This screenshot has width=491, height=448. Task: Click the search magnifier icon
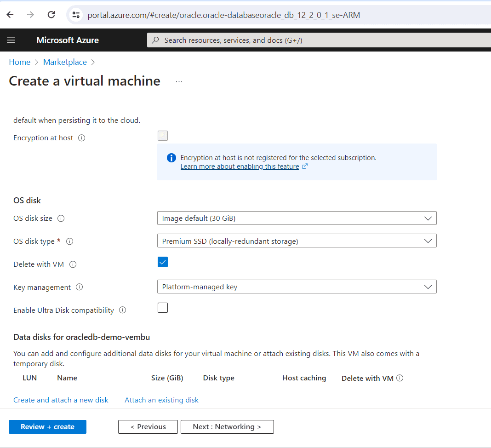[x=155, y=40]
